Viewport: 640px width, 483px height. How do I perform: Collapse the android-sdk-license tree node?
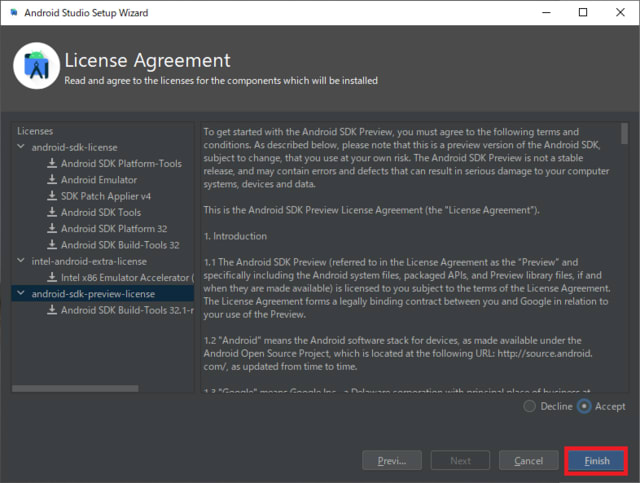[x=21, y=147]
